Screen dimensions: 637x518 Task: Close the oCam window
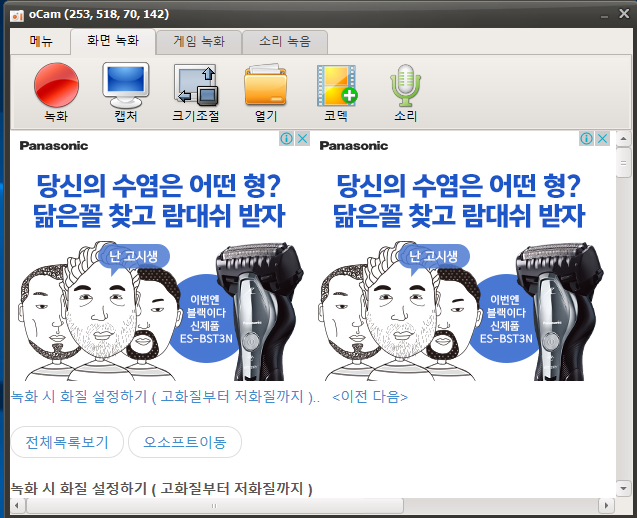pyautogui.click(x=624, y=14)
